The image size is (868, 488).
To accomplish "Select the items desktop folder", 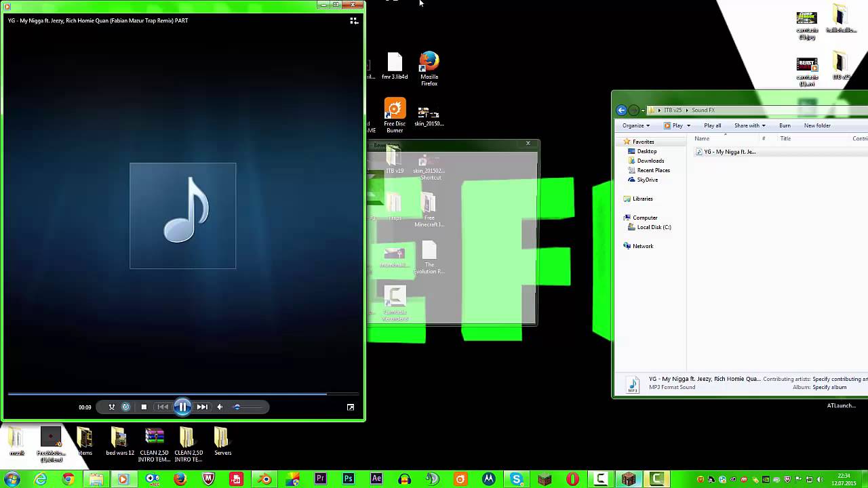I will coord(85,442).
